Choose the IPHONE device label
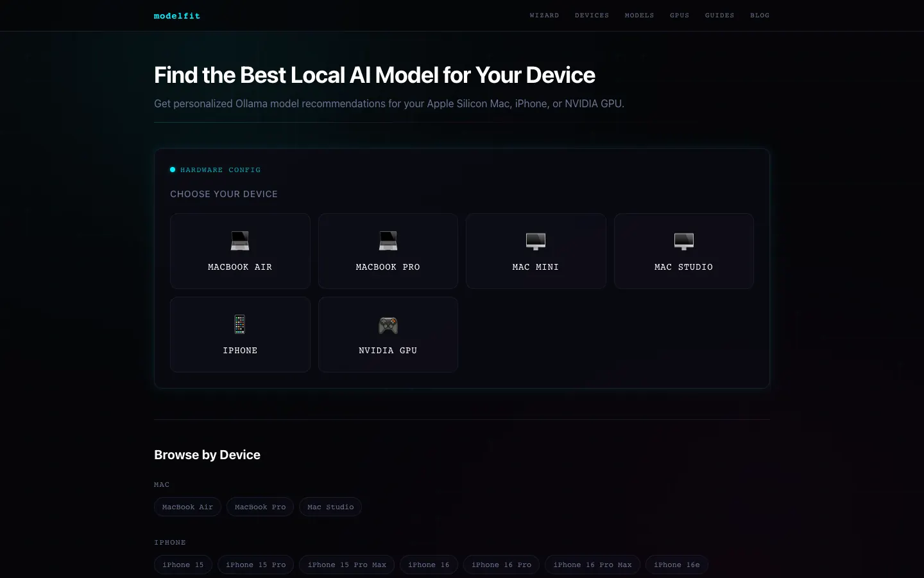Screen dimensions: 924x578 pyautogui.click(x=240, y=351)
